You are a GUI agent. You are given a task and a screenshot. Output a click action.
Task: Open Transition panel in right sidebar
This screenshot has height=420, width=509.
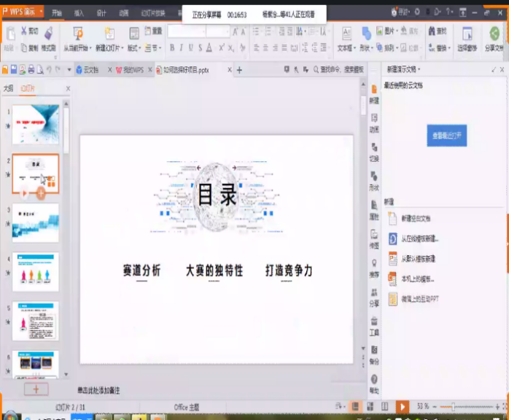coord(374,152)
